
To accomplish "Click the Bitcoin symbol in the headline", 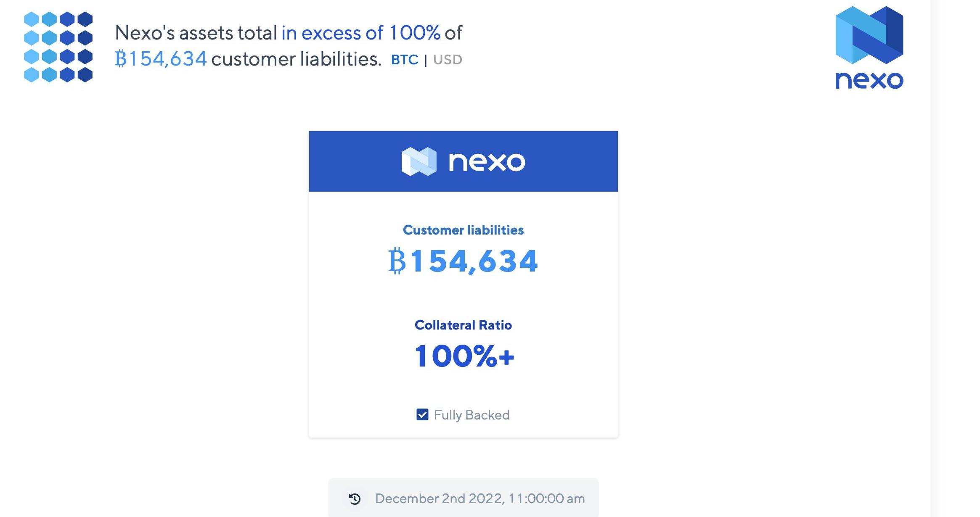I will pos(121,59).
